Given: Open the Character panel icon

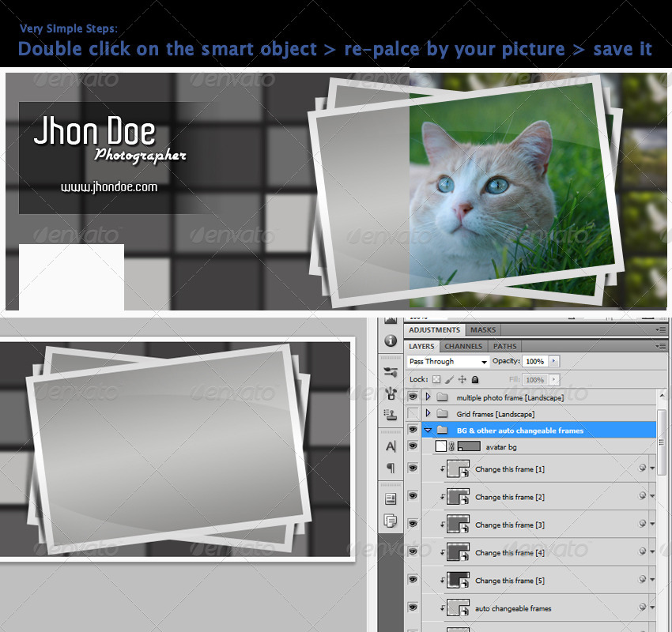Looking at the screenshot, I should tap(391, 446).
